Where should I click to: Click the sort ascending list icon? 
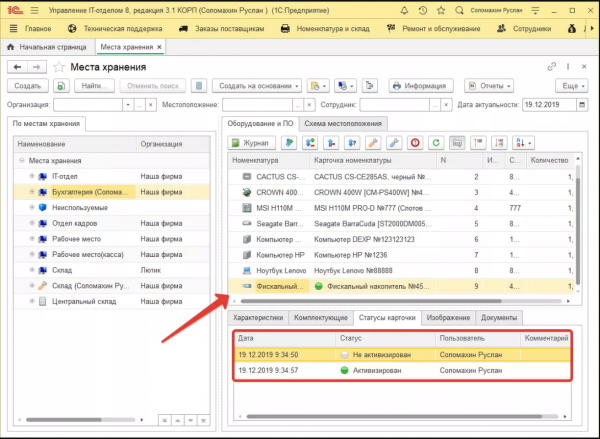tap(478, 143)
